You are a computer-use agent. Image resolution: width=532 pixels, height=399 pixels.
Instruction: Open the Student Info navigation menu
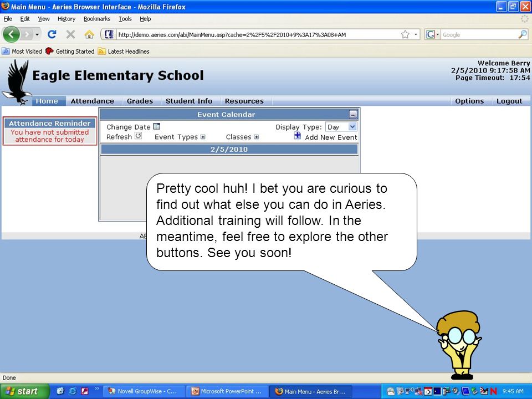pos(189,101)
